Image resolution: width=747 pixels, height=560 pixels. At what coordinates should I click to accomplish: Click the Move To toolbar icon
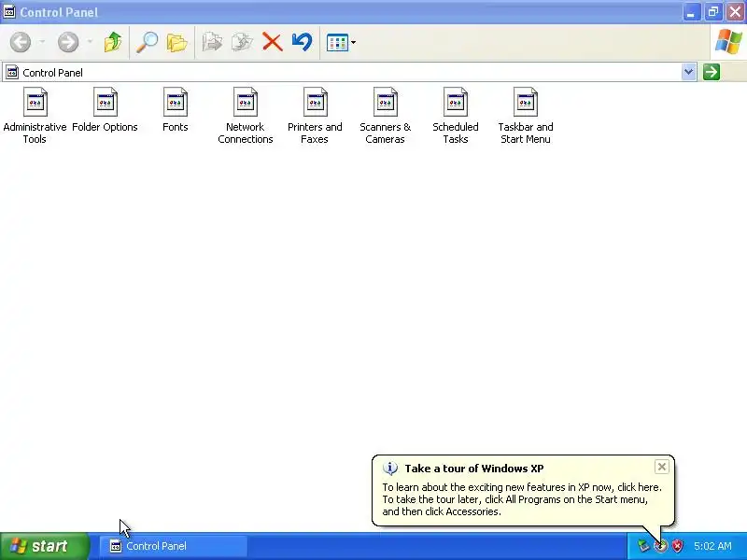click(212, 42)
